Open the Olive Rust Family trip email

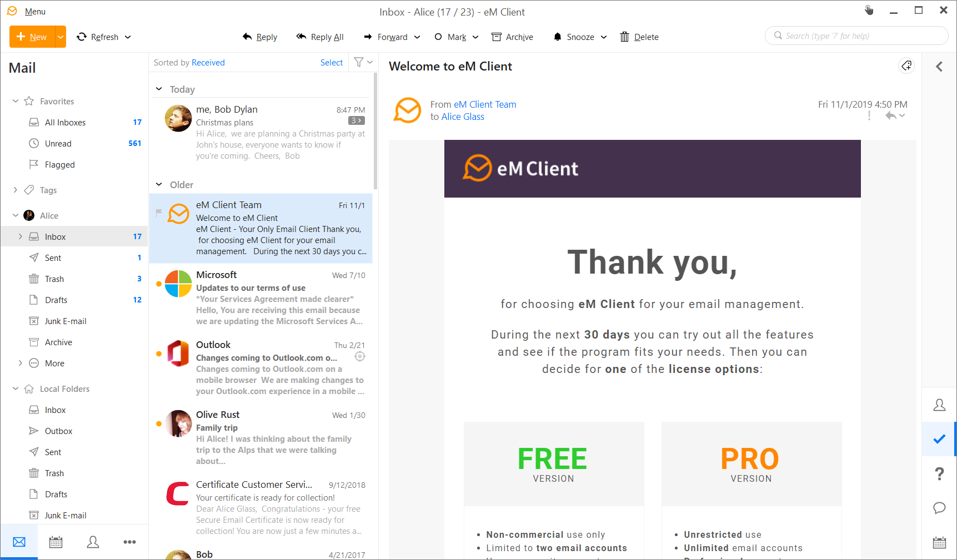[x=261, y=438]
